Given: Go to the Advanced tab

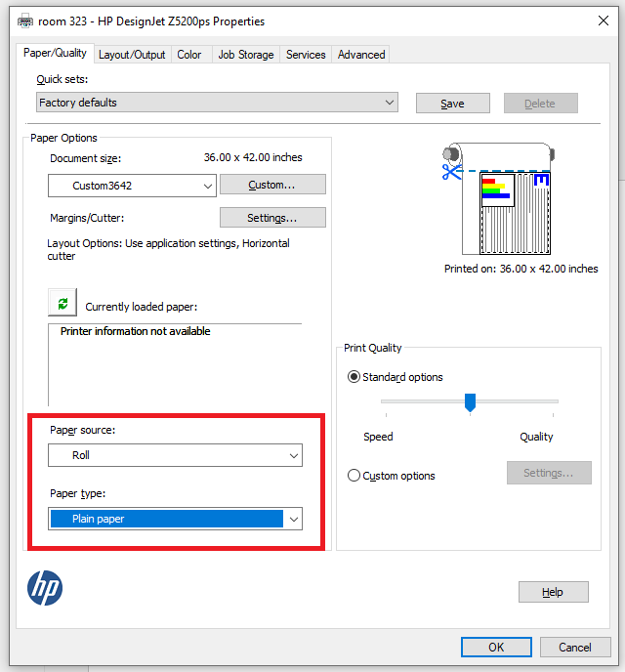Looking at the screenshot, I should [361, 55].
